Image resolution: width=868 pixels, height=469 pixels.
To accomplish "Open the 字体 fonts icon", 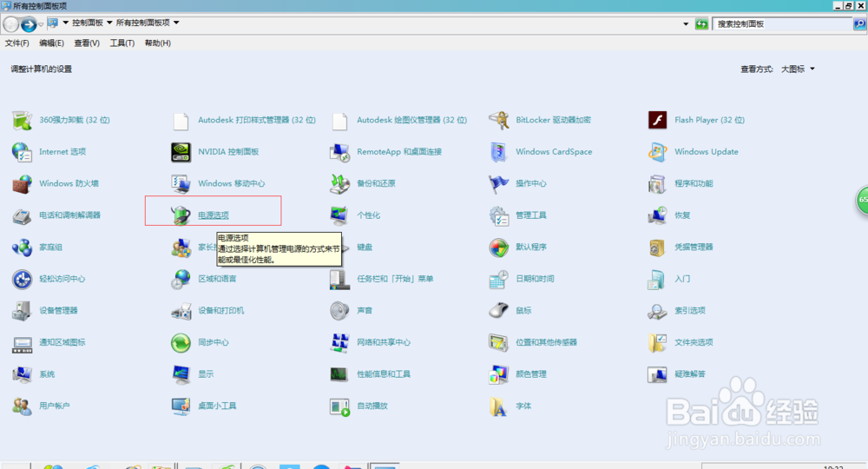I will coord(498,406).
